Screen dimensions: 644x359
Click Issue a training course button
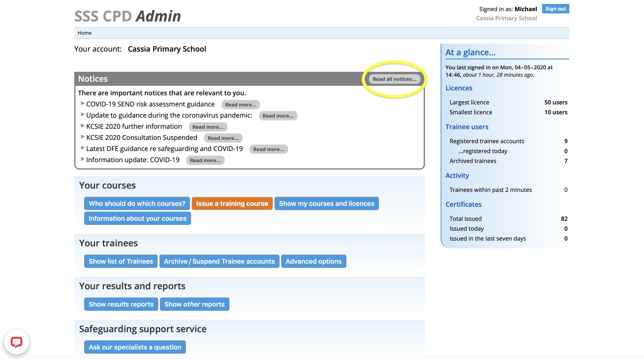(x=232, y=203)
